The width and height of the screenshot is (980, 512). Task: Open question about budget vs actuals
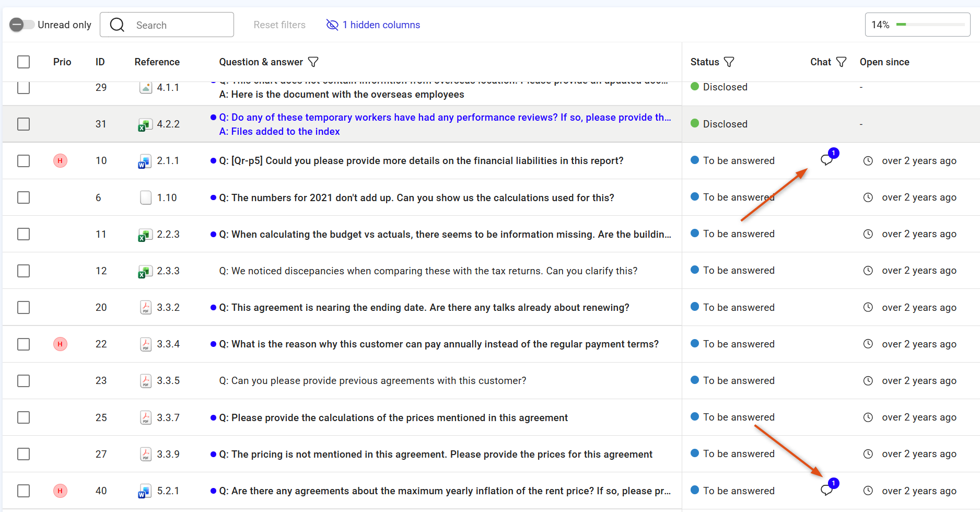(445, 234)
